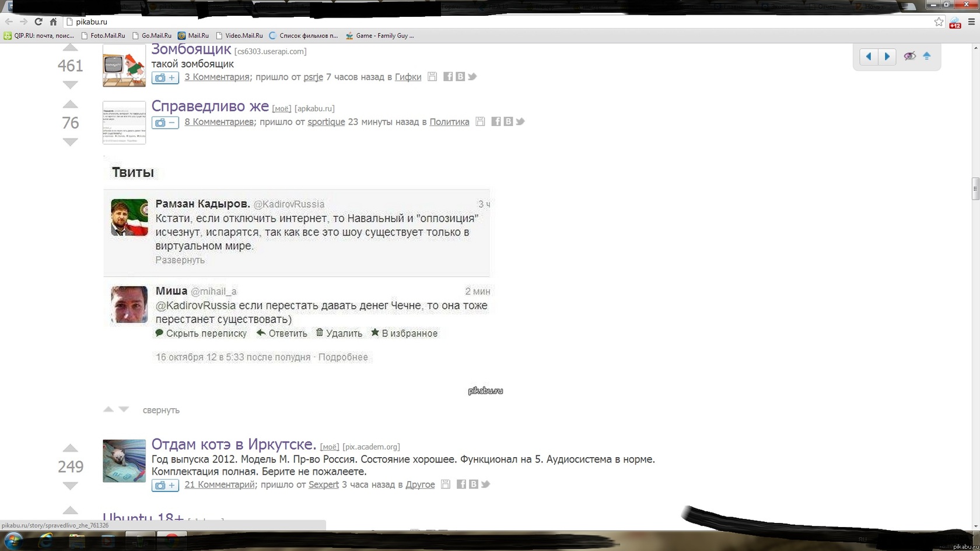Go to previous post with left arrow button
The height and width of the screenshot is (551, 980).
(869, 57)
